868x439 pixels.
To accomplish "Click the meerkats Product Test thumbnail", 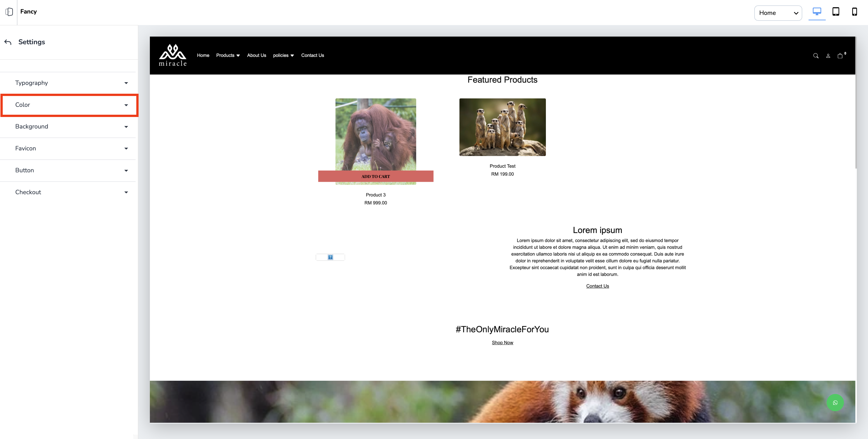I will point(502,127).
